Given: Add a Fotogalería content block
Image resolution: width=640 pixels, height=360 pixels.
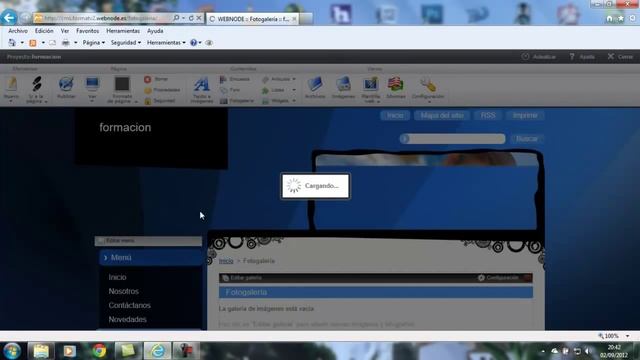Looking at the screenshot, I should 237,101.
